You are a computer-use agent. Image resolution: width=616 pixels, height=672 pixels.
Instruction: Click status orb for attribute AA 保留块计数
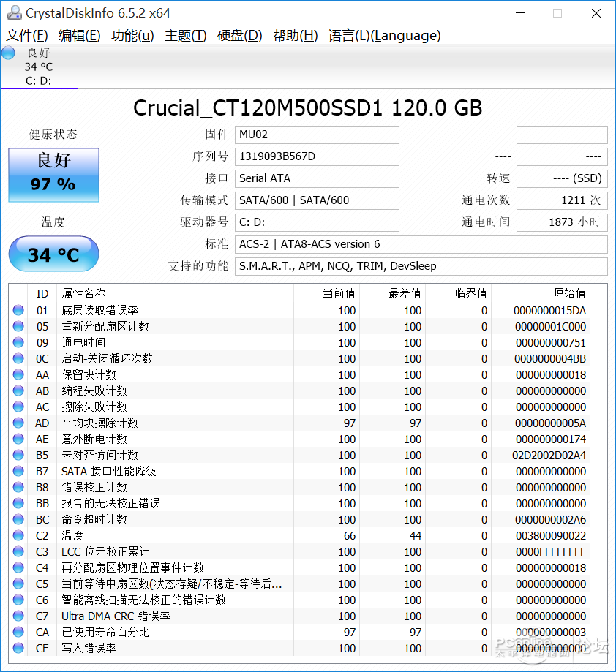pos(18,374)
